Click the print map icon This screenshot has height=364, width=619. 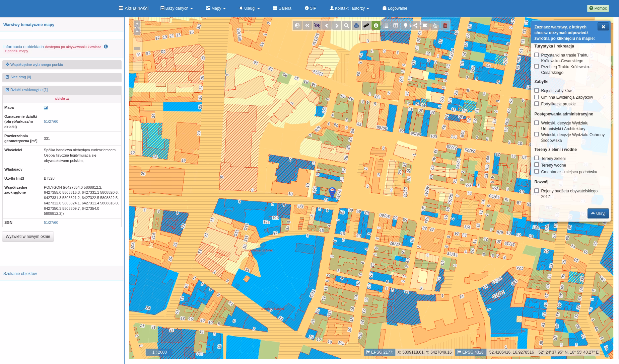356,25
